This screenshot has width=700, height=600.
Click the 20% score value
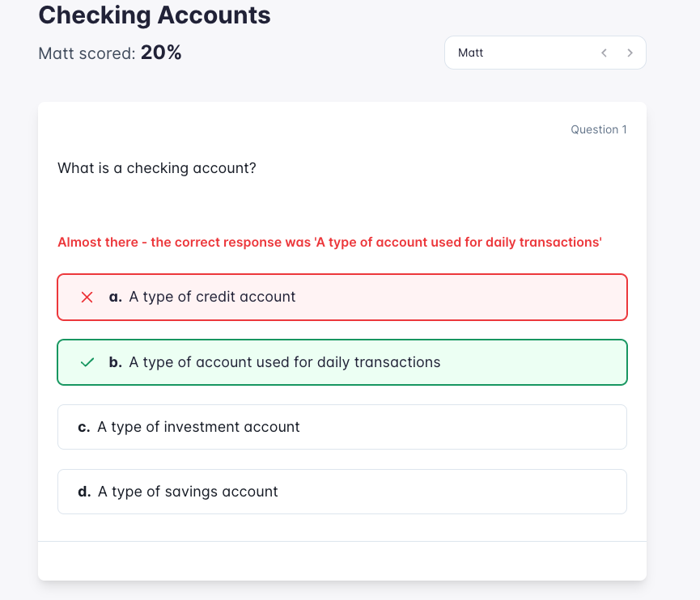[161, 53]
